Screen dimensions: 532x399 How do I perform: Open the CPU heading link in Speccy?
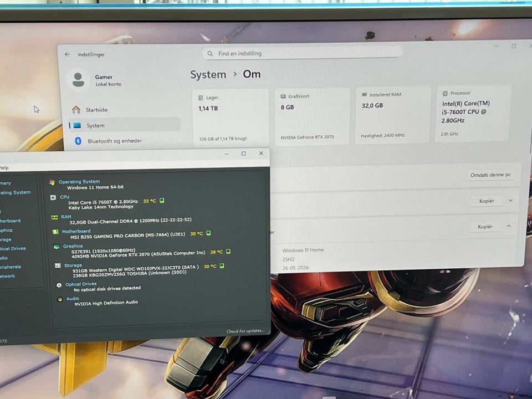(64, 197)
